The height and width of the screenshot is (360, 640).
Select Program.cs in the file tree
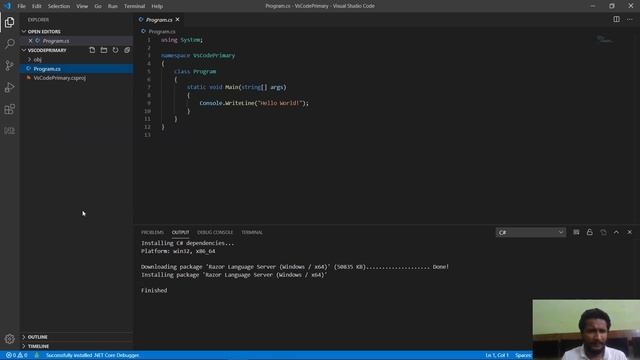click(x=76, y=69)
